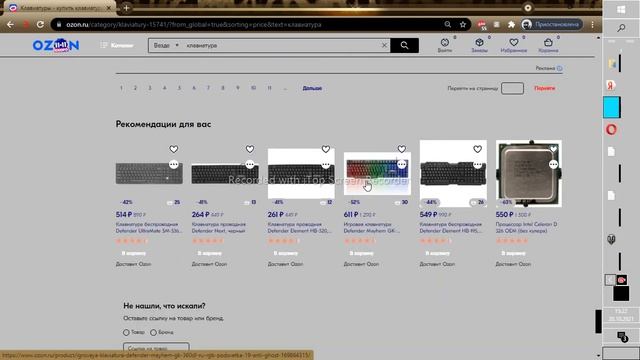Open more options on 611 ₽ gaming keyboard
This screenshot has height=360, width=640.
point(402,164)
